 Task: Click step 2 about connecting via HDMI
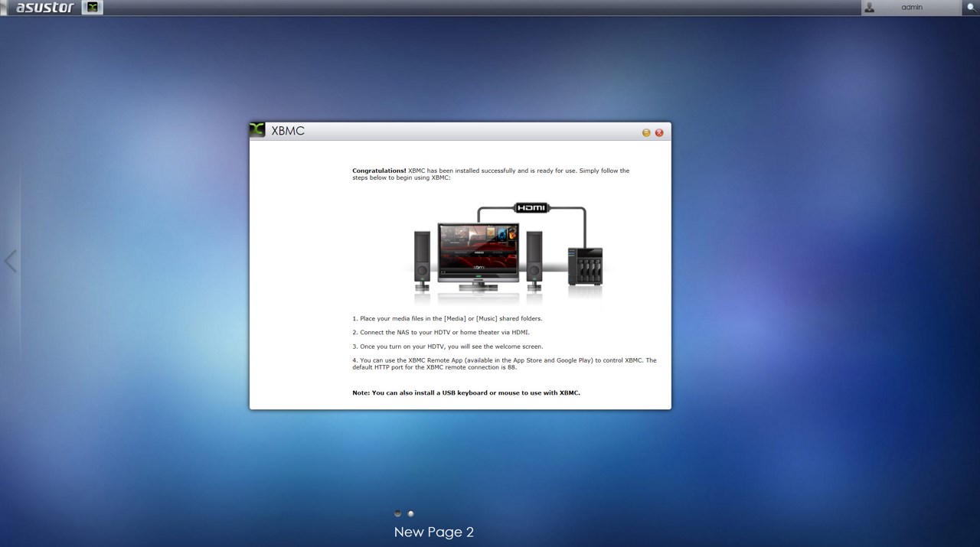(x=441, y=332)
